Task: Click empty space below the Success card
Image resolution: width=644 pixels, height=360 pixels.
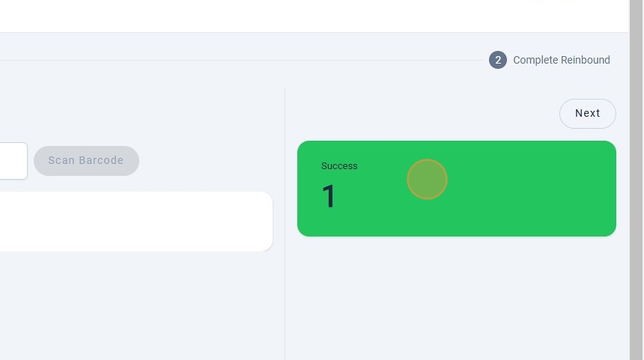Action: (457, 299)
